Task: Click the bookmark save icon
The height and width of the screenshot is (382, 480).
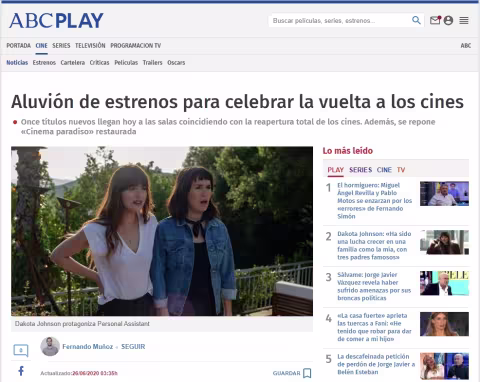Action: click(x=307, y=373)
